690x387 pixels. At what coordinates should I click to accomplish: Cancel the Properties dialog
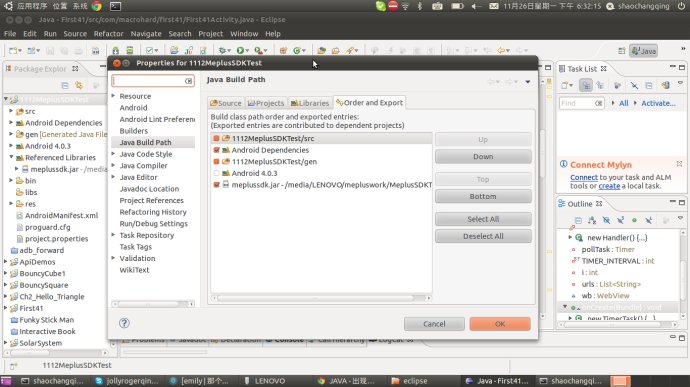434,324
